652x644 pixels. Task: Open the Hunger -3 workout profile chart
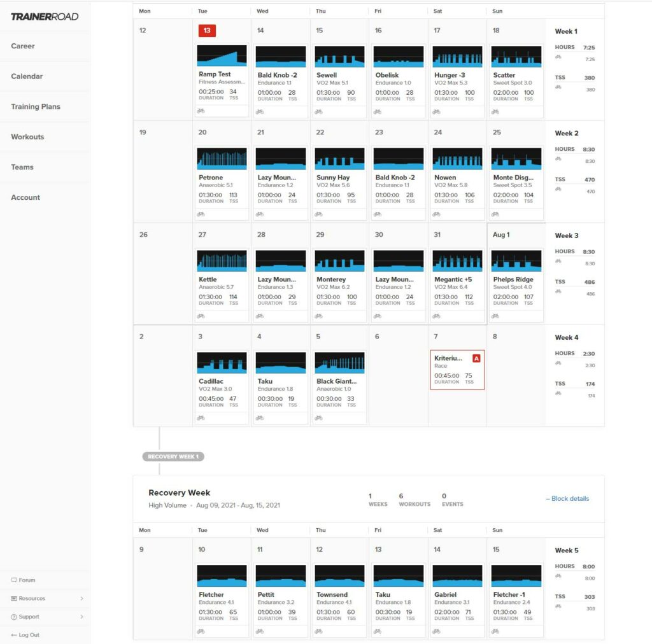pyautogui.click(x=457, y=57)
